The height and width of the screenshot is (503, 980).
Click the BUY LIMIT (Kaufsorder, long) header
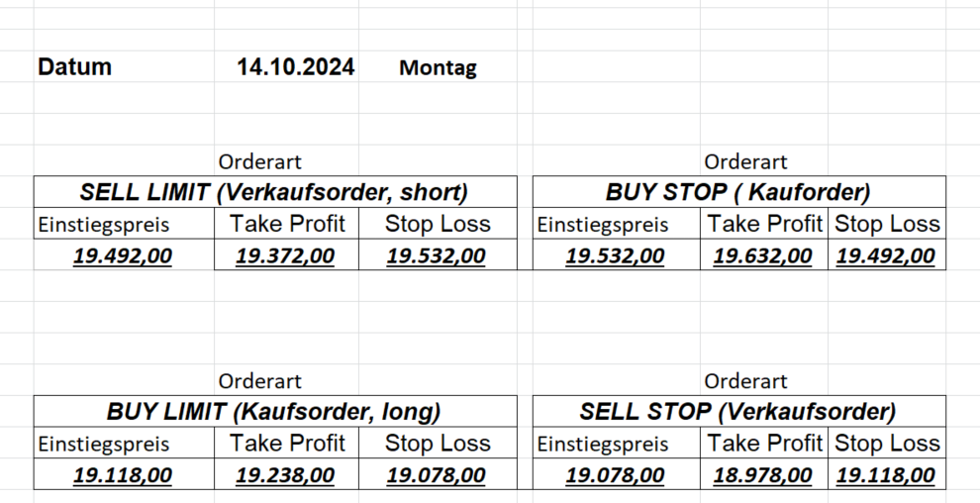(274, 412)
